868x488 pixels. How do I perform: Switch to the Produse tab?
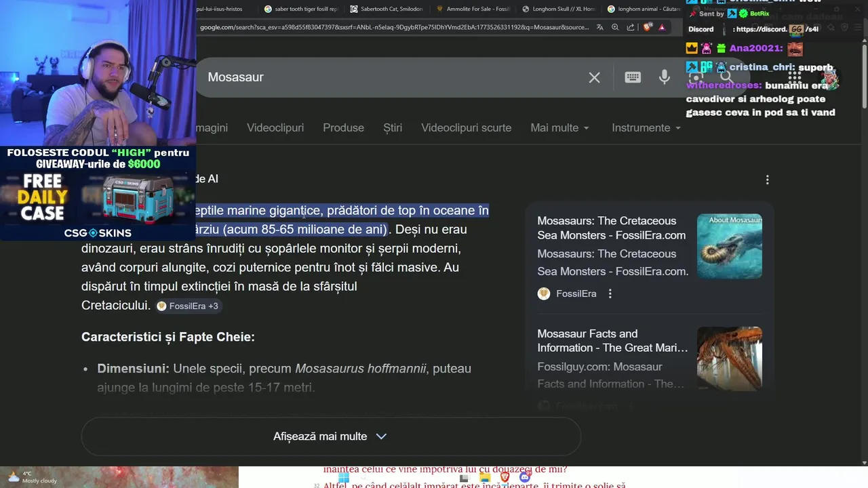(x=343, y=127)
